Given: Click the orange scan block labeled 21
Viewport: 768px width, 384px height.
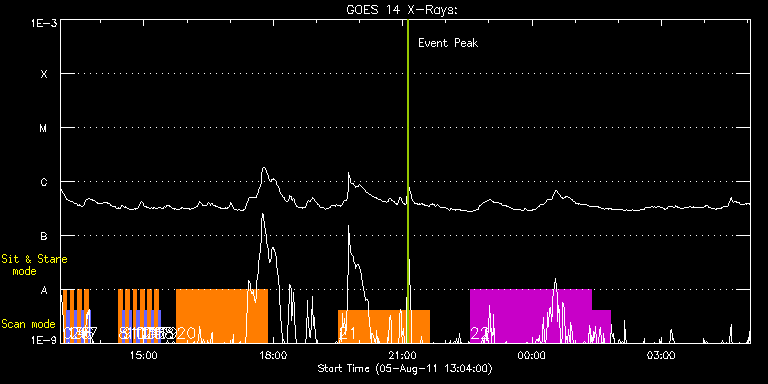Looking at the screenshot, I should (384, 326).
